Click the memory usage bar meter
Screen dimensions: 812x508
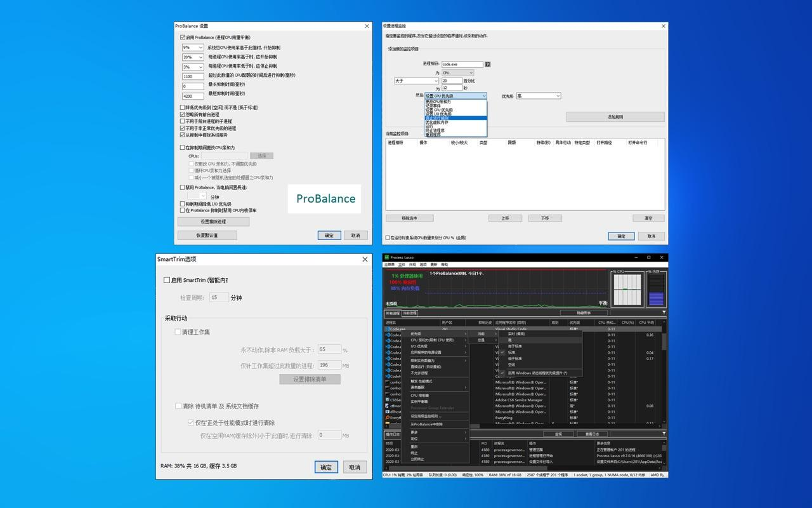(x=655, y=291)
